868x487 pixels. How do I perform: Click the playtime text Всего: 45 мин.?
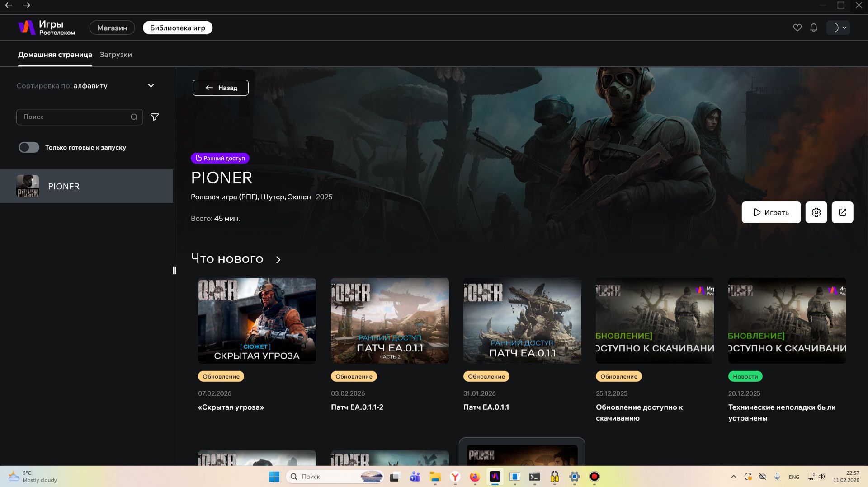(215, 219)
